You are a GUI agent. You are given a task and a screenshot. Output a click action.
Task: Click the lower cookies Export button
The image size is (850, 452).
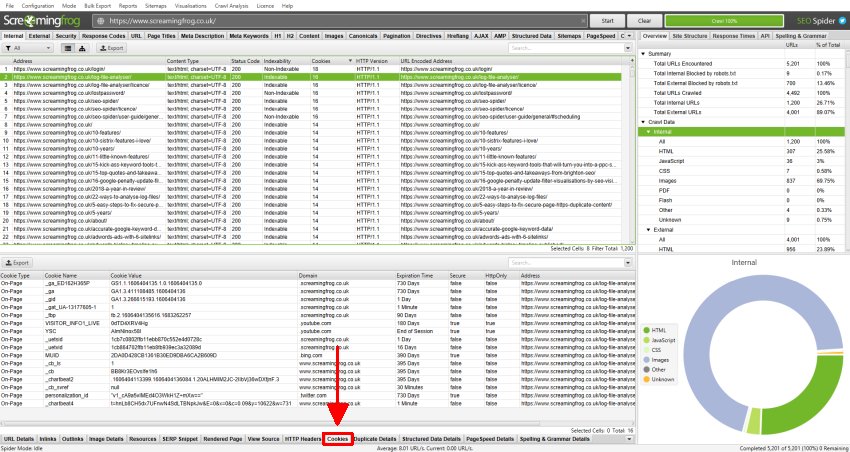[x=17, y=263]
